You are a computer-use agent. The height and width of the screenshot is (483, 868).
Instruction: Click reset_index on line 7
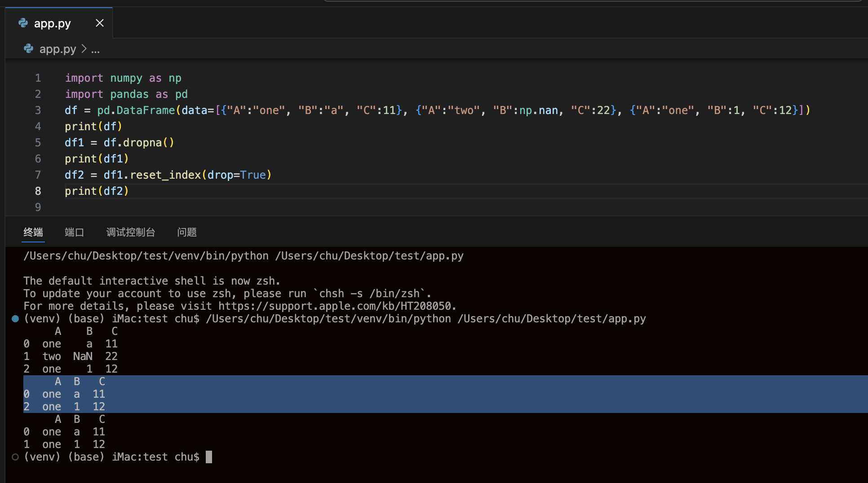165,175
